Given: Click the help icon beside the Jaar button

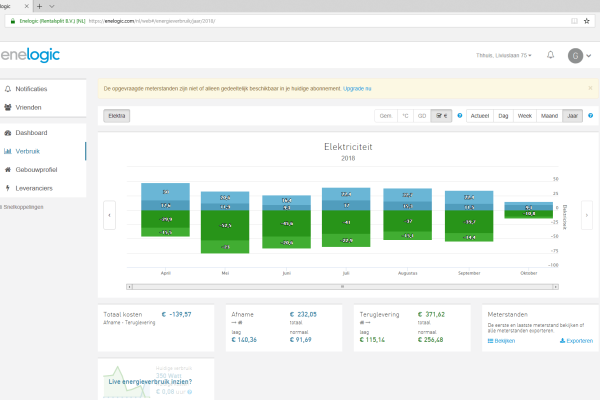Looking at the screenshot, I should (590, 116).
